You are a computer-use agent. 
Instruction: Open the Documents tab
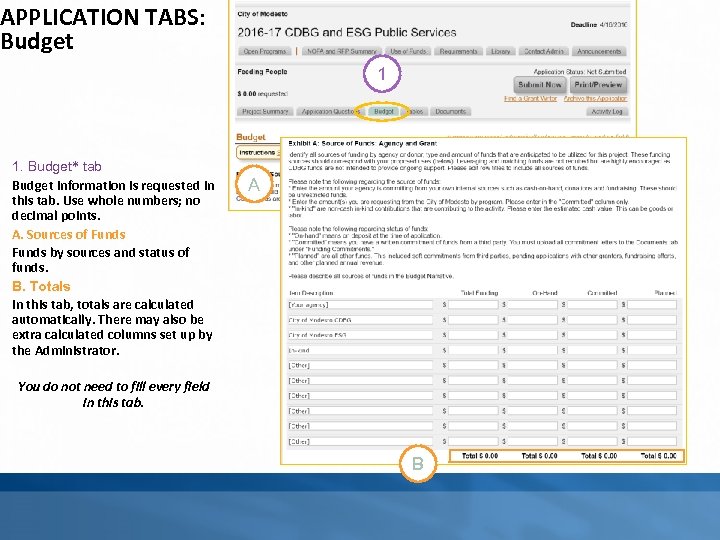pos(450,112)
